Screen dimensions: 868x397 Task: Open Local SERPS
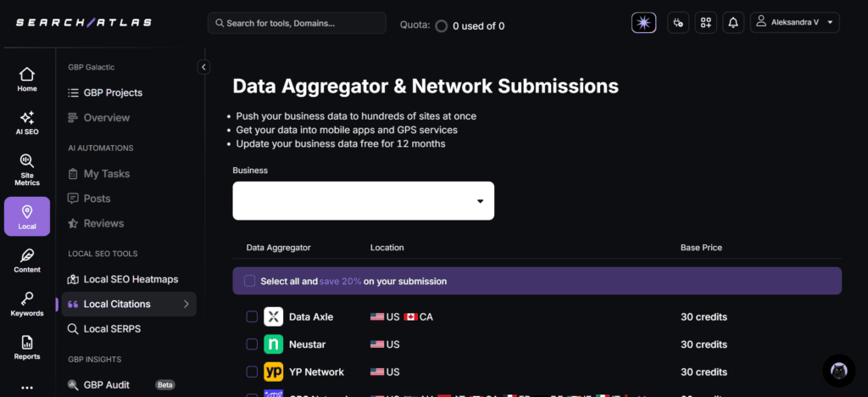coord(104,329)
